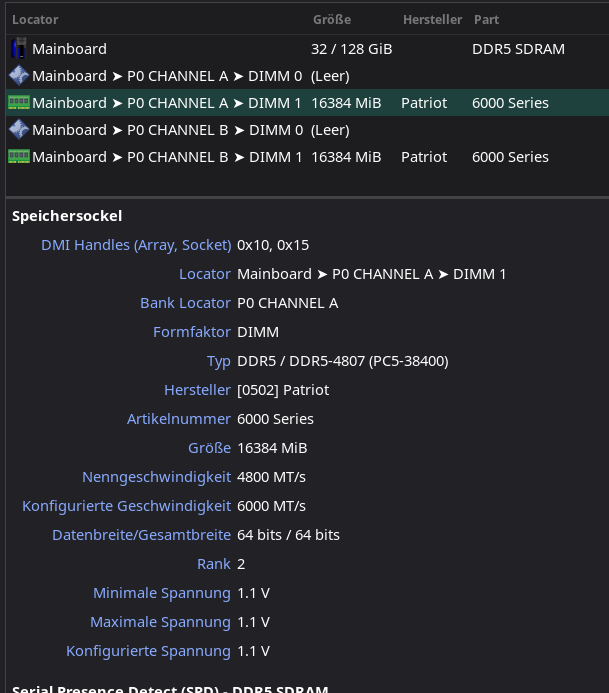
Task: Click the Nenngeschwindigkeit value 4800 MT/s
Action: (271, 477)
